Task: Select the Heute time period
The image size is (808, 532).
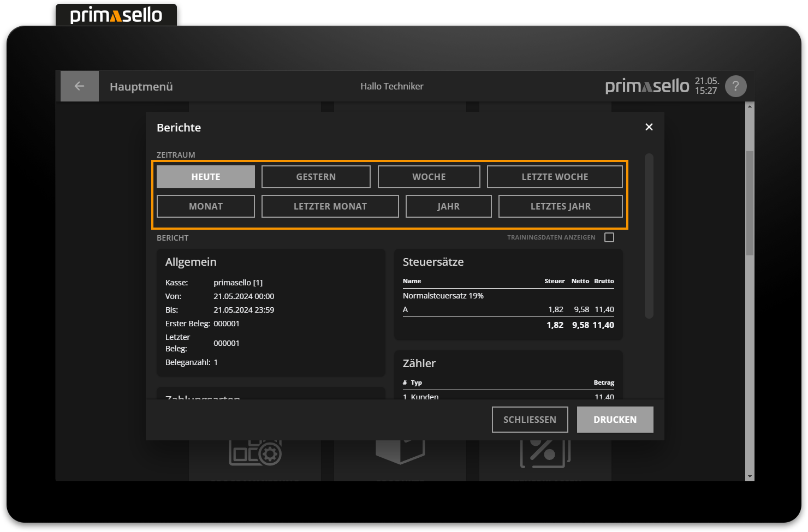Action: pos(206,177)
